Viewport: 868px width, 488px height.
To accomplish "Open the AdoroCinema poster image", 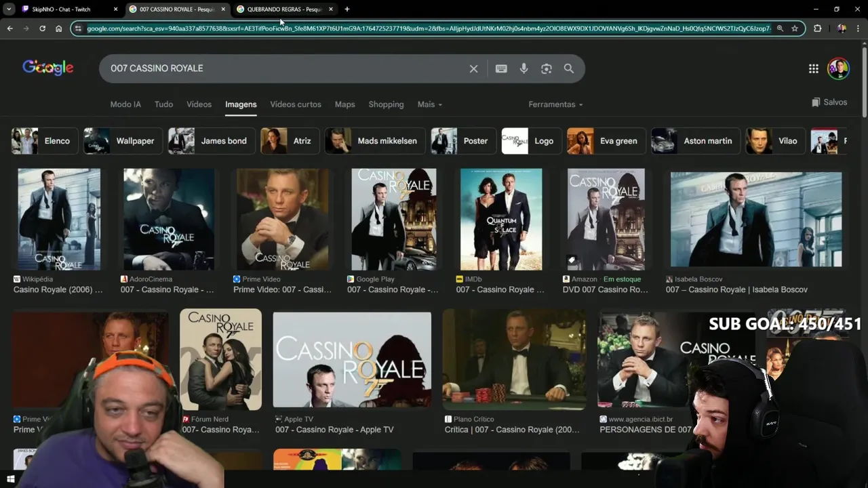I will pyautogui.click(x=169, y=220).
